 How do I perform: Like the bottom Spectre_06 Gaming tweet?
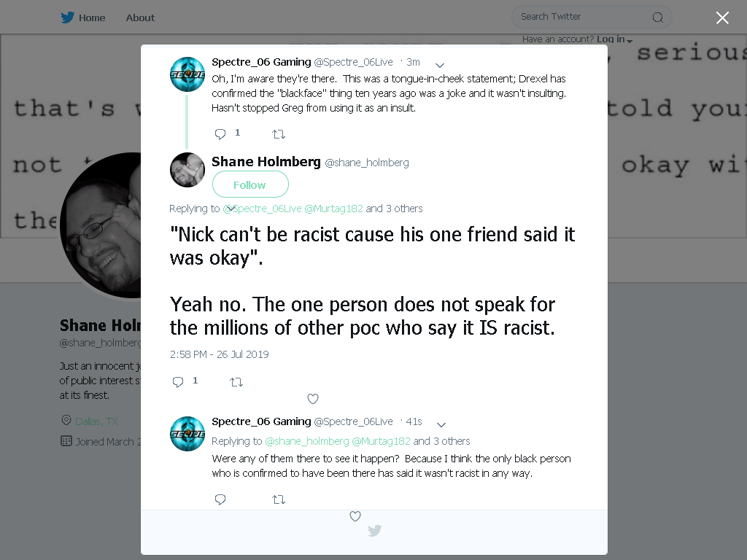(355, 516)
